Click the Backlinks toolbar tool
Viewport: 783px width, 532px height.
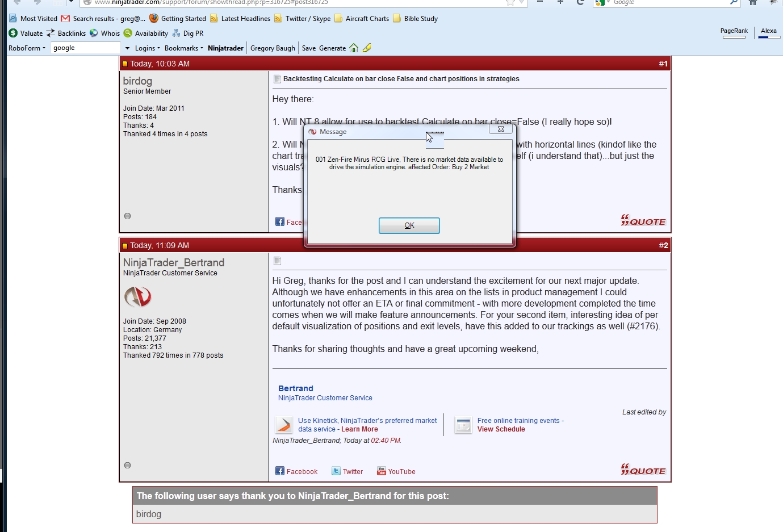tap(66, 33)
